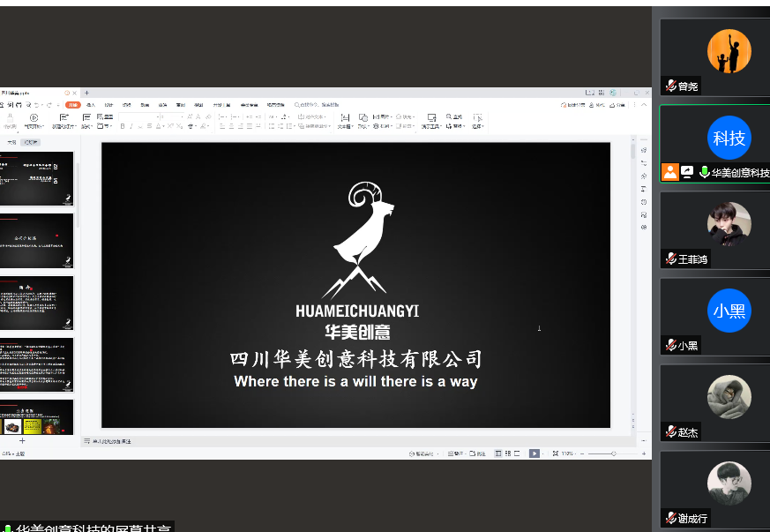Image resolution: width=770 pixels, height=532 pixels.
Task: Click the Bold formatting icon
Action: click(123, 126)
